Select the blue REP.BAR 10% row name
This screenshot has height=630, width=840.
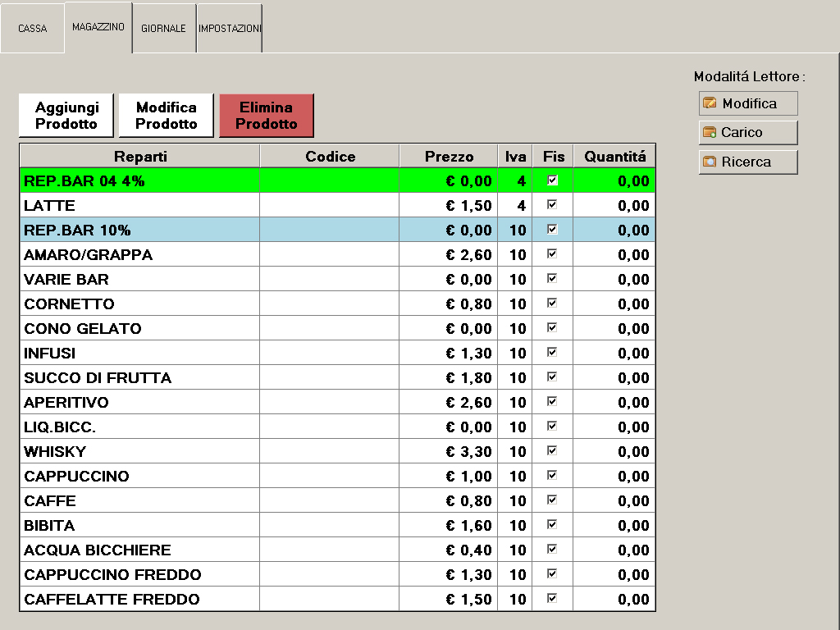pos(77,231)
